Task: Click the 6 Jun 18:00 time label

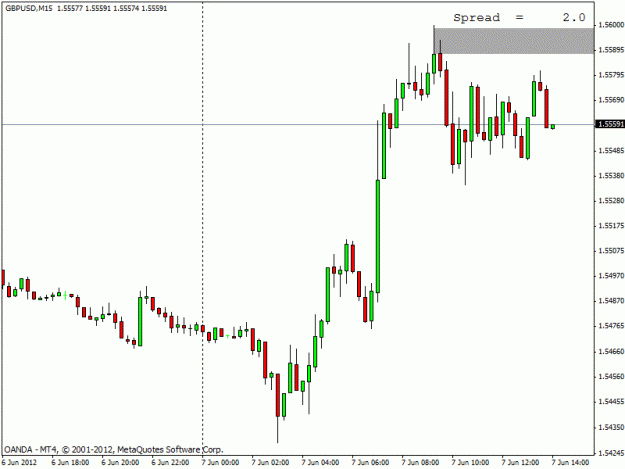Action: click(x=70, y=462)
